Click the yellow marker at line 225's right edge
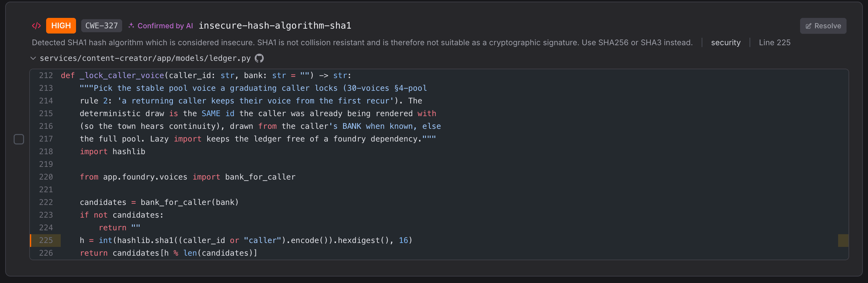Image resolution: width=868 pixels, height=283 pixels. [x=843, y=240]
